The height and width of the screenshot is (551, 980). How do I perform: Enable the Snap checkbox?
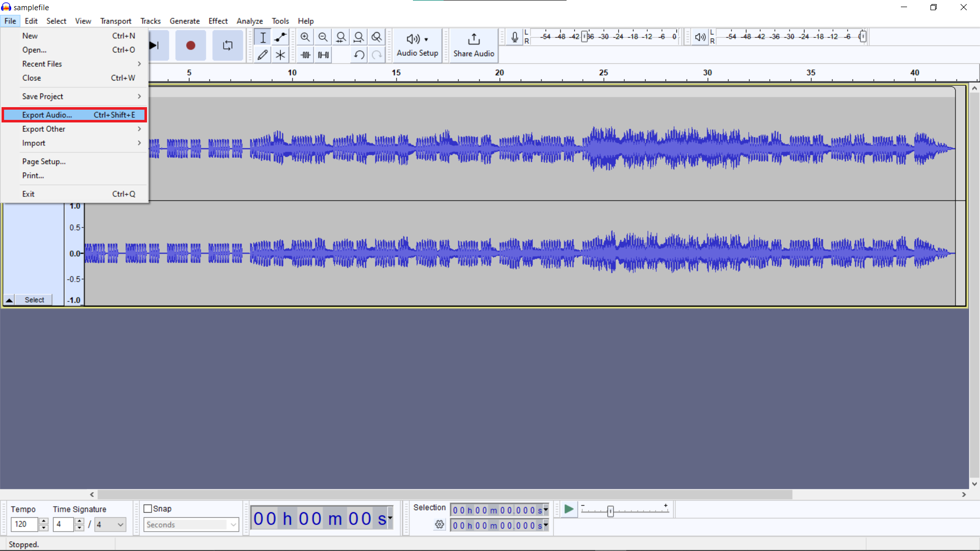[148, 508]
